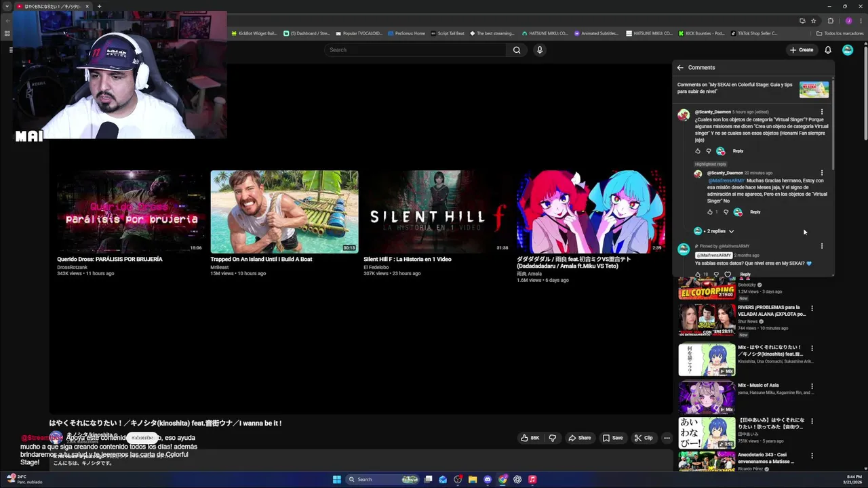Image resolution: width=868 pixels, height=488 pixels.
Task: Open Script Tail Beat bookmark
Action: (448, 33)
